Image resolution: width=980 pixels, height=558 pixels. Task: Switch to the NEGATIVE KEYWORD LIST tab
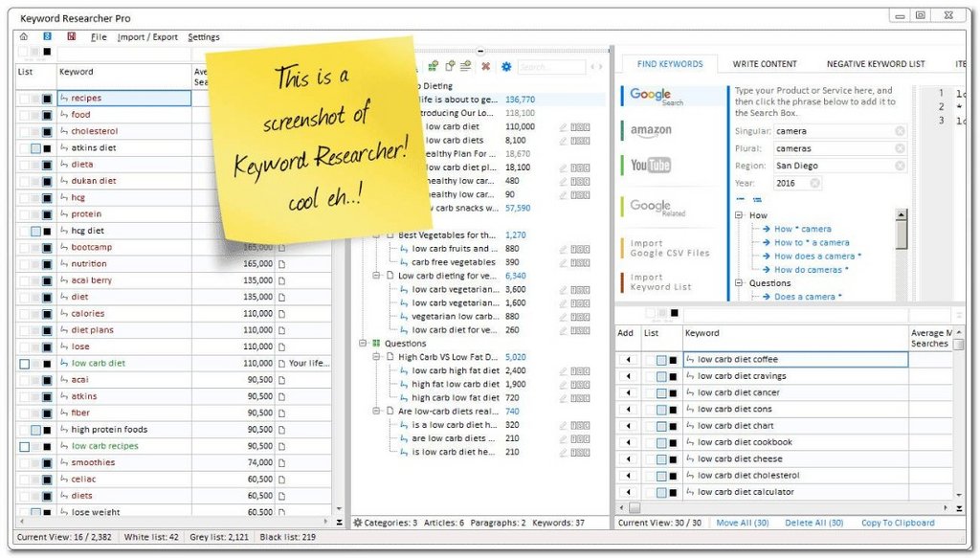[x=876, y=64]
